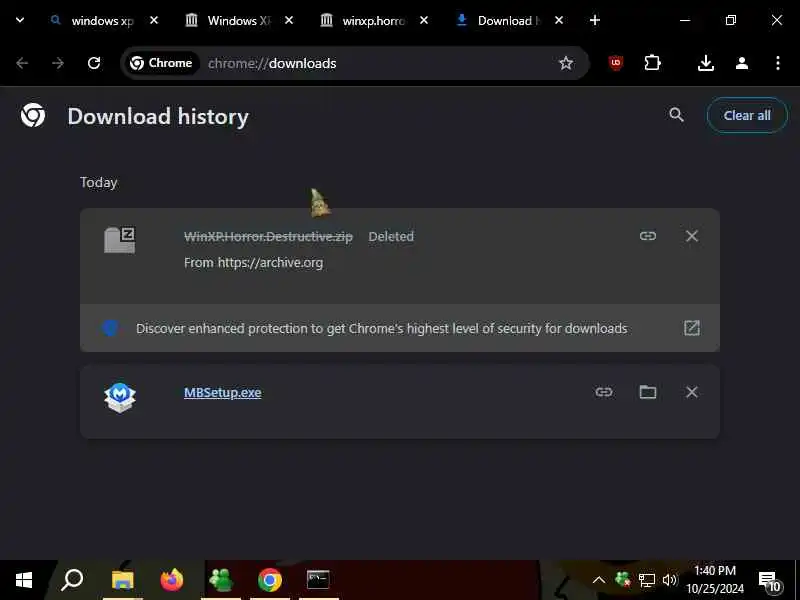Open the enhanced protection external link icon
Viewport: 800px width, 600px height.
692,328
